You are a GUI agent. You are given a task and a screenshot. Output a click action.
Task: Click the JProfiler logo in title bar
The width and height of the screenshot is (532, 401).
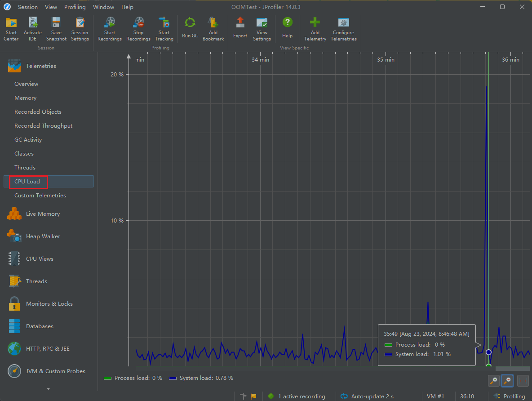7,7
